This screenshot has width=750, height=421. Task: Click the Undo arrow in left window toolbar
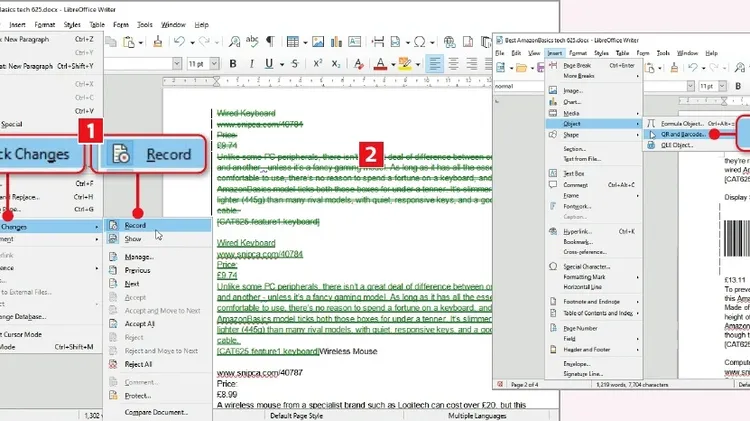coord(179,42)
